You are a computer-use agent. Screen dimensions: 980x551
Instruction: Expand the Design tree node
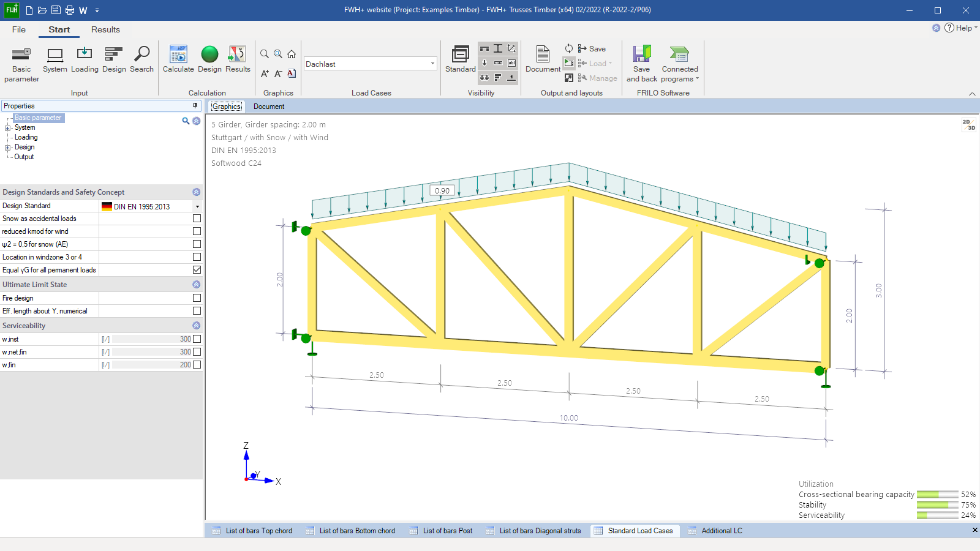(8, 148)
